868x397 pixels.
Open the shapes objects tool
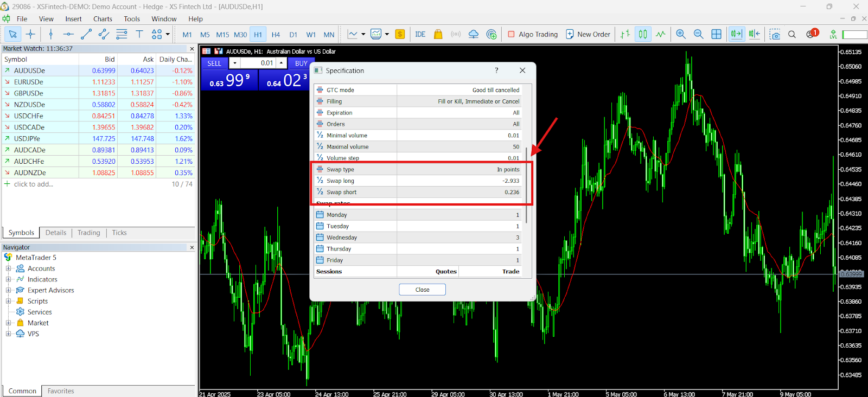tap(157, 34)
